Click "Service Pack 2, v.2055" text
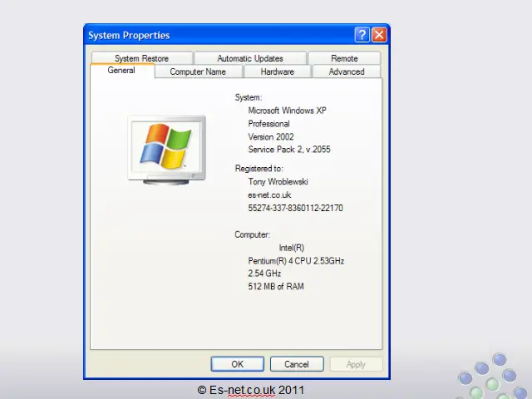 [x=289, y=150]
